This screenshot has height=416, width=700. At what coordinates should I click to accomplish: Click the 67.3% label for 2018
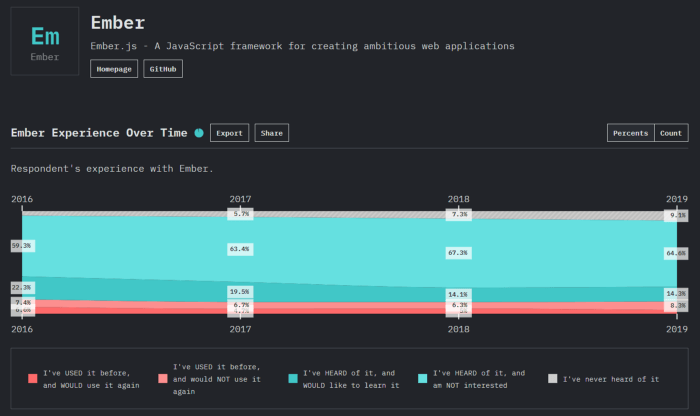[x=458, y=253]
